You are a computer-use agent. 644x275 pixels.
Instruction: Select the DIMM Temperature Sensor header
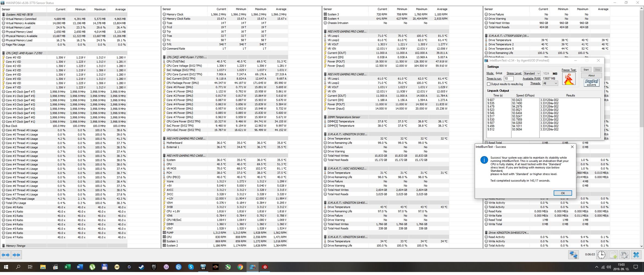click(x=386, y=117)
